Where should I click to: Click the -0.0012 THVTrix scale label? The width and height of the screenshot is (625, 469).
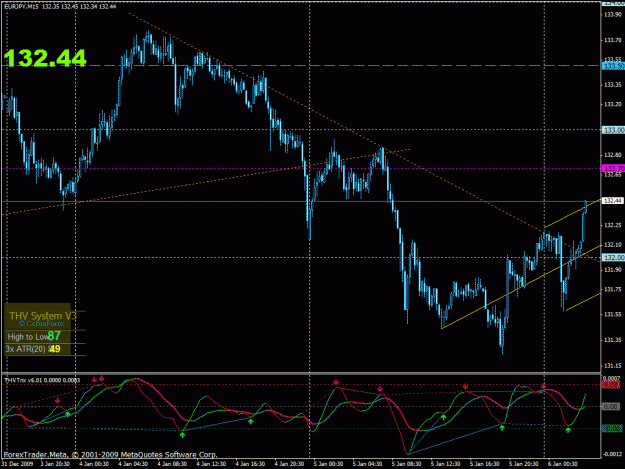coord(612,454)
